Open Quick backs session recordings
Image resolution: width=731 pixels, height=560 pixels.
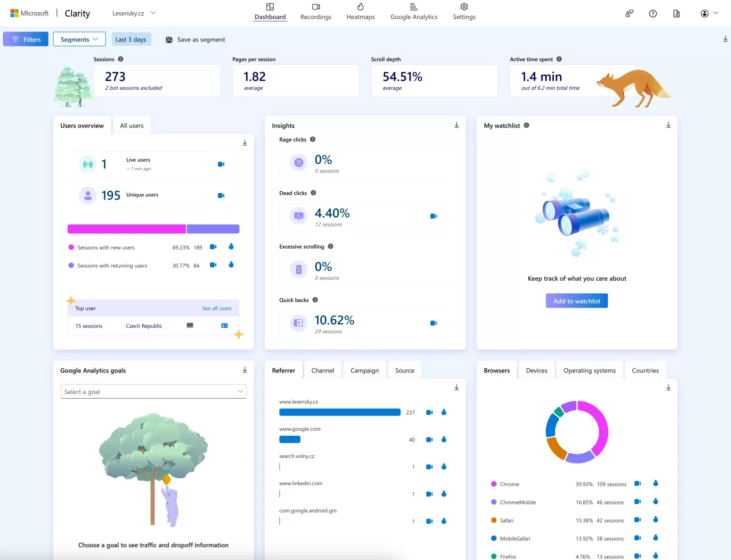pyautogui.click(x=434, y=323)
